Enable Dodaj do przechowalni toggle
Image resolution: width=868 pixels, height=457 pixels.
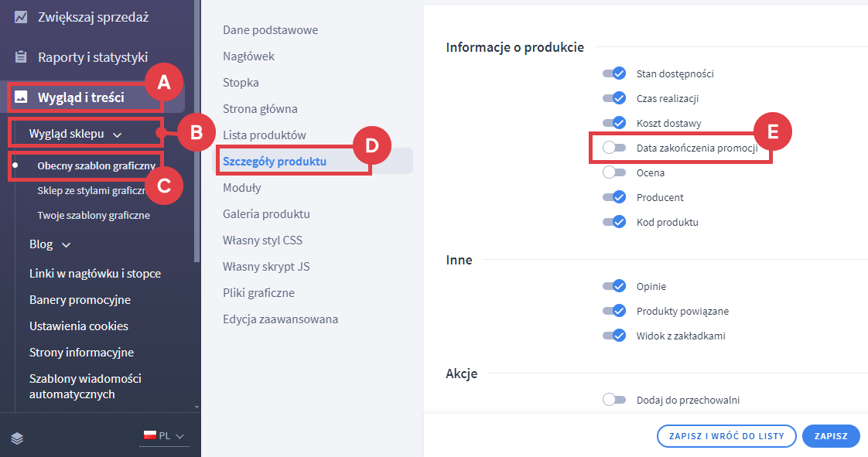click(x=613, y=400)
